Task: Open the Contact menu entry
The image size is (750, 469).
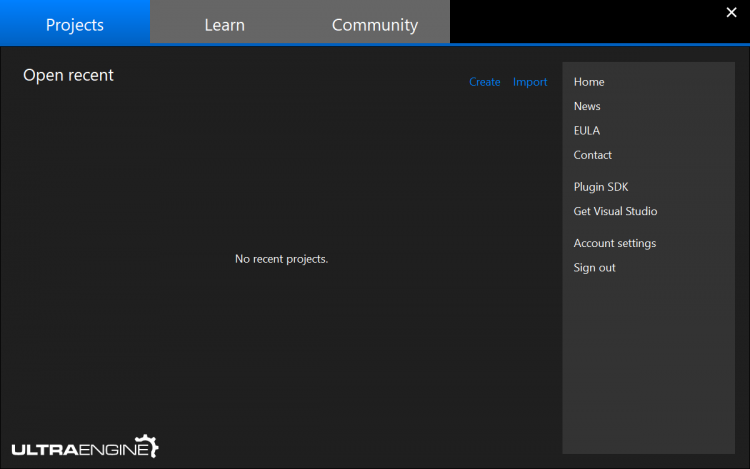Action: pos(592,155)
